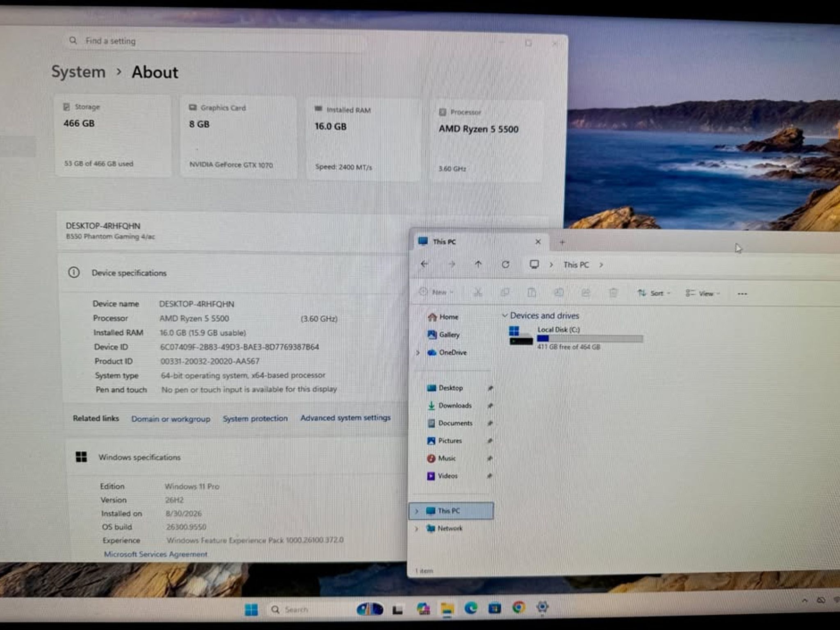This screenshot has height=630, width=840.
Task: Select Gallery in Explorer navigation pane
Action: point(443,335)
